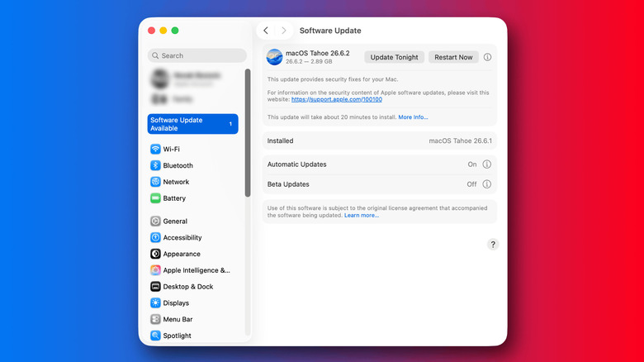This screenshot has height=362, width=644.
Task: Open Automatic Updates info icon
Action: pos(486,164)
